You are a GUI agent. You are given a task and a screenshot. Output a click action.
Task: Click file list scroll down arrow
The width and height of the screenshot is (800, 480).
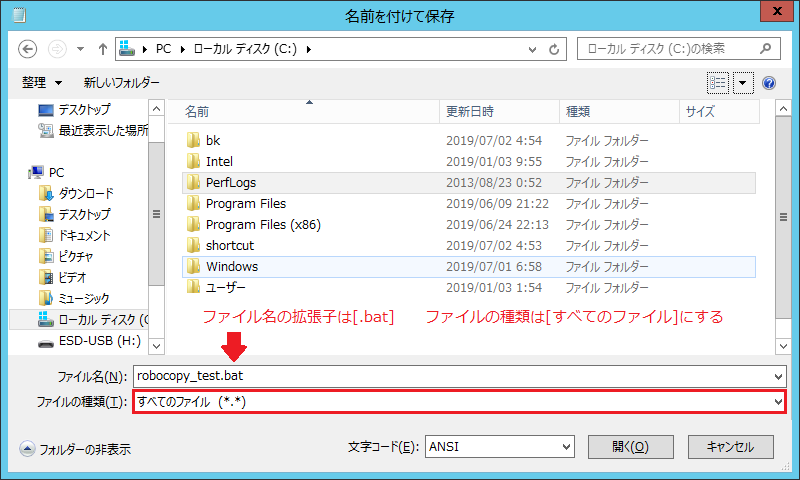pos(783,346)
